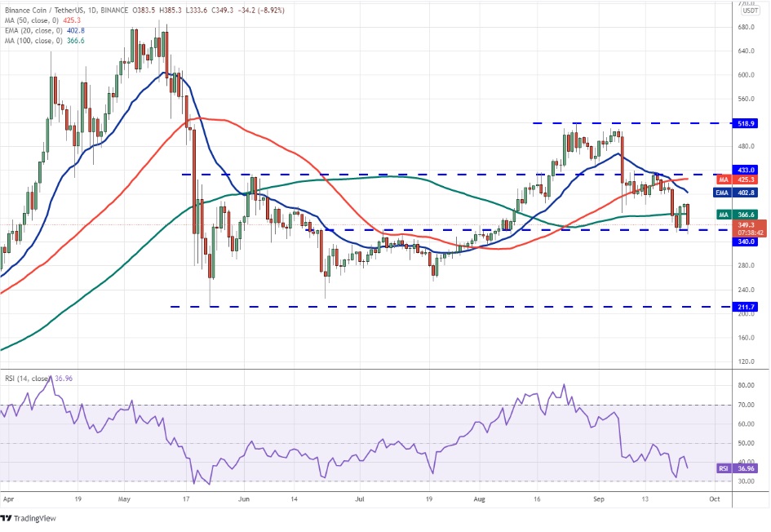Click the Jun label on time axis
This screenshot has width=771, height=532.
pyautogui.click(x=243, y=496)
